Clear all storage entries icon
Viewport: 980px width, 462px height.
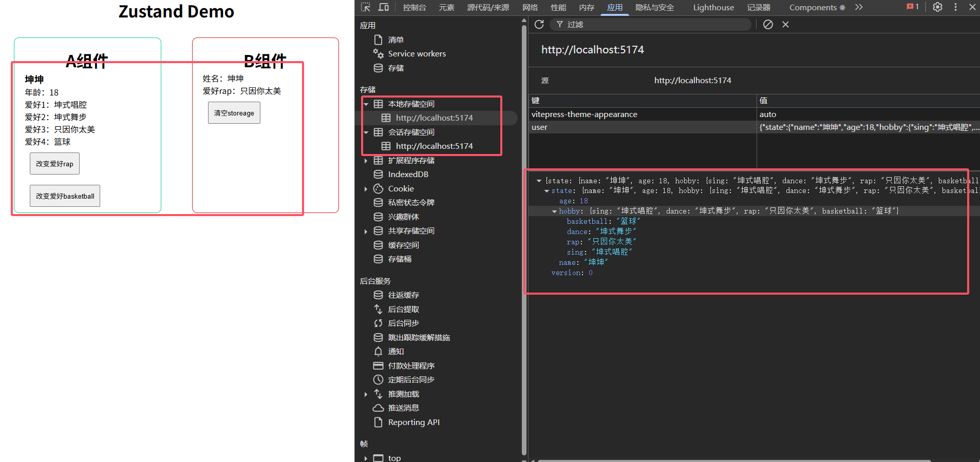point(768,24)
